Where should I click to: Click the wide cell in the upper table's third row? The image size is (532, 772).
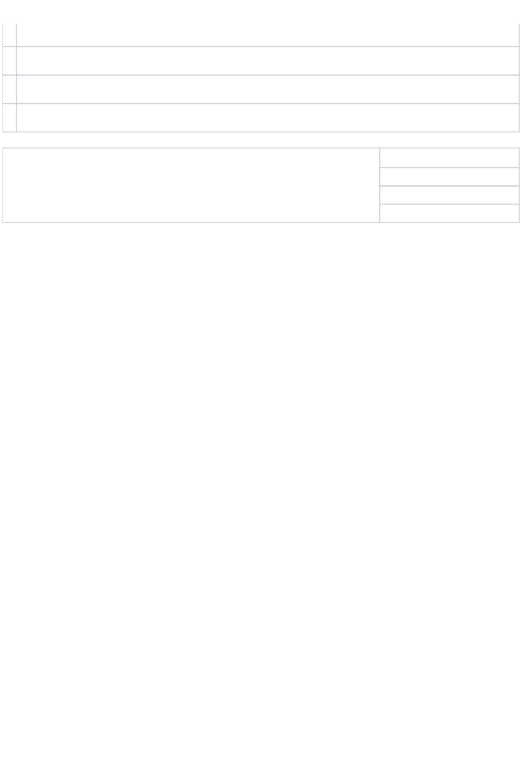pyautogui.click(x=268, y=89)
